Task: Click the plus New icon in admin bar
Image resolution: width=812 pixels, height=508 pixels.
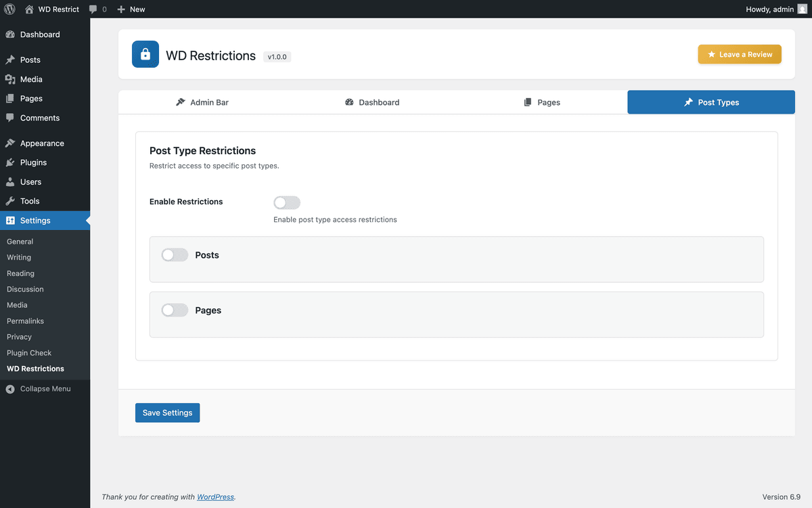Action: tap(121, 9)
